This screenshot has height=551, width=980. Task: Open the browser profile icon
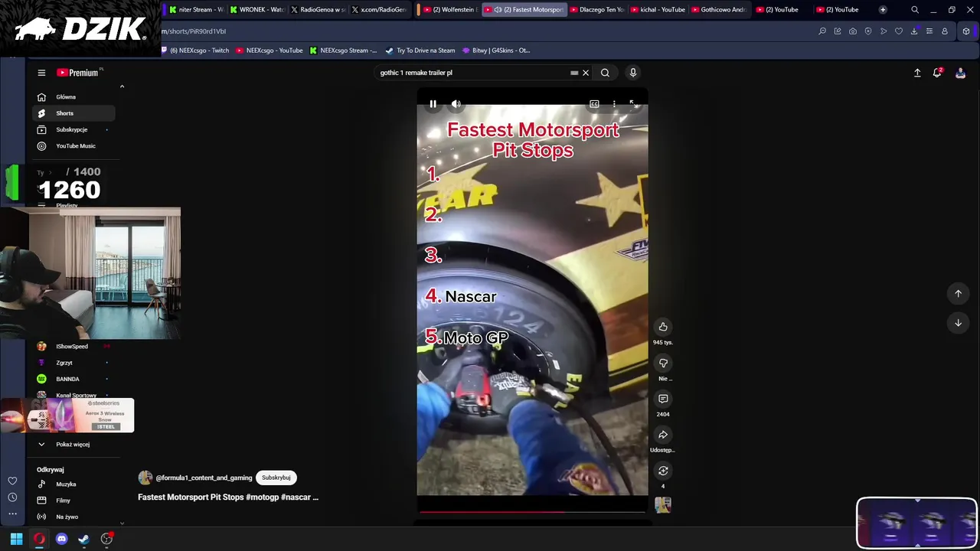(x=945, y=31)
